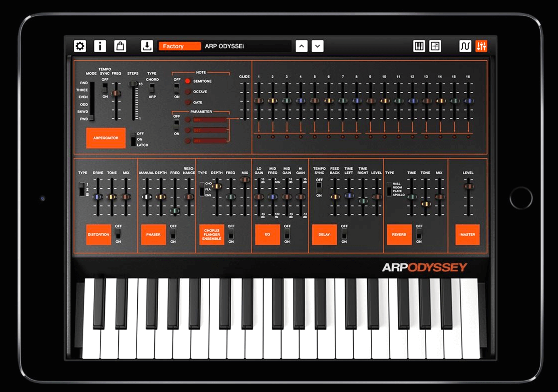Toggle the arpeggiator Tempo Sync switch

click(x=105, y=88)
